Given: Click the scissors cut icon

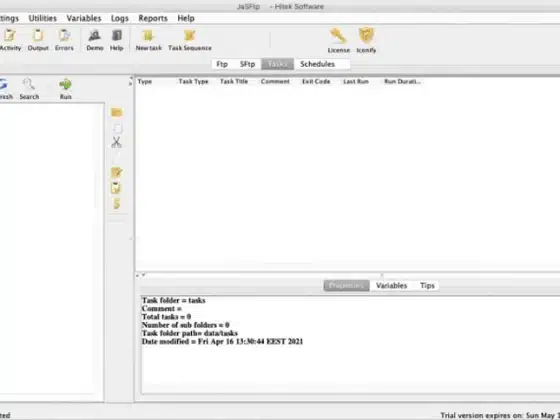Looking at the screenshot, I should coord(116,142).
